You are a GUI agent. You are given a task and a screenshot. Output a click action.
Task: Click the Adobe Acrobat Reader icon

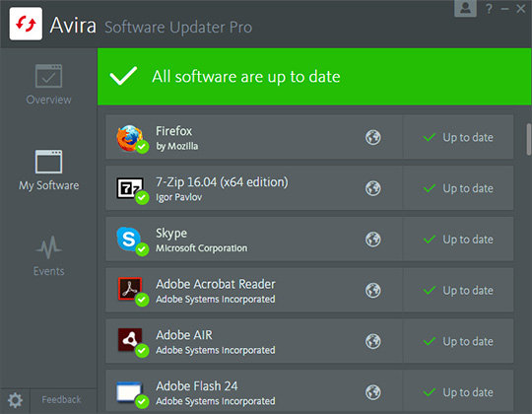[132, 292]
